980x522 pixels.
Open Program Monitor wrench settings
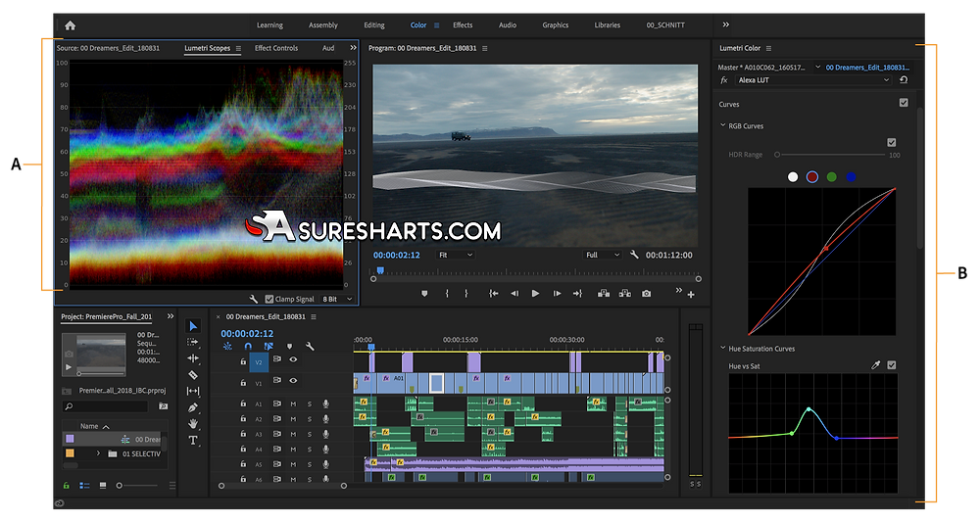634,255
